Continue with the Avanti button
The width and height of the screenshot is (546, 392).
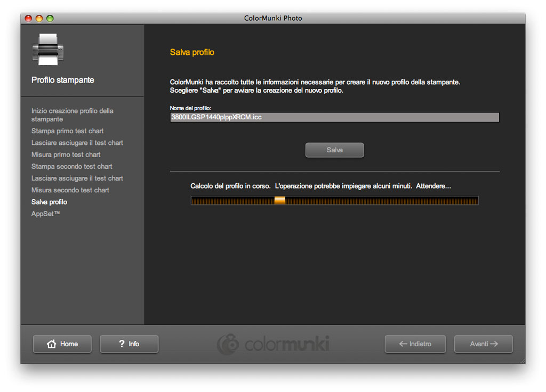483,344
